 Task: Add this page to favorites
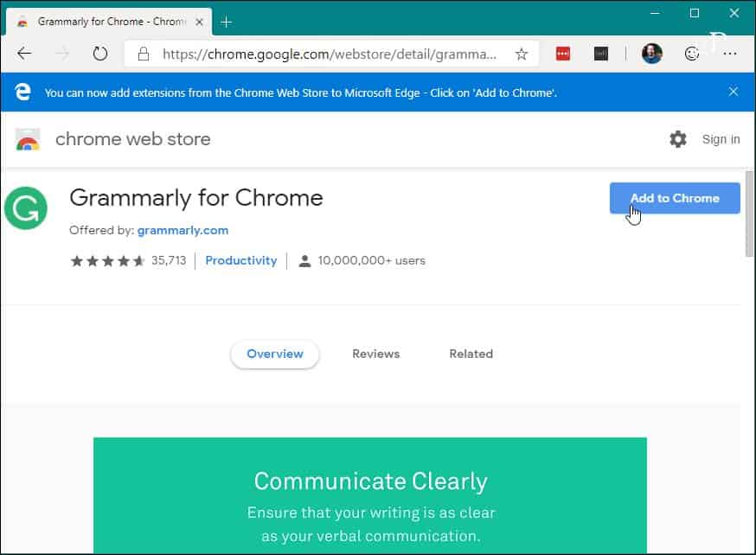[522, 54]
